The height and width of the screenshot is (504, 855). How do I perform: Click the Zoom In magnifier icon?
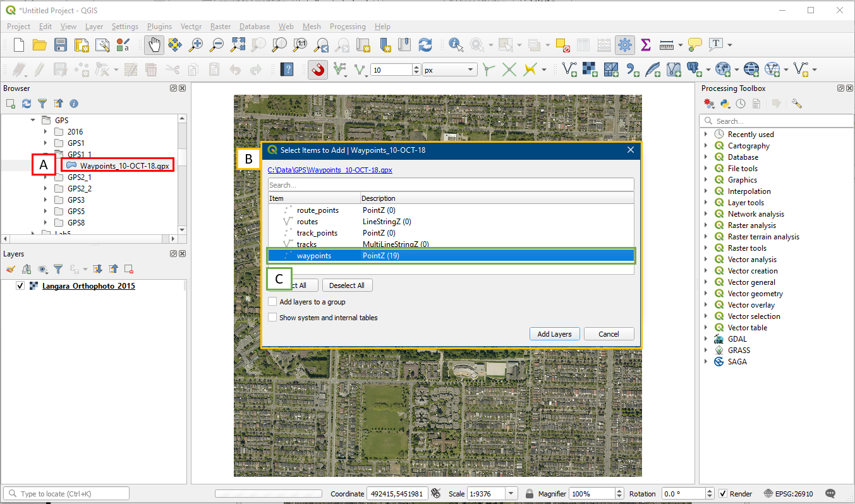pos(197,45)
